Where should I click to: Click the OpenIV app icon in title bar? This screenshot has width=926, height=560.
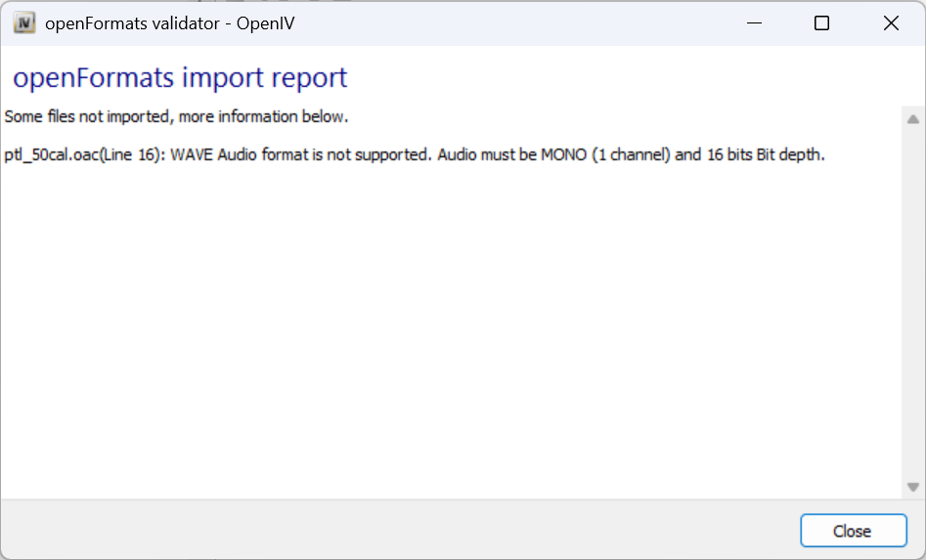click(x=24, y=23)
